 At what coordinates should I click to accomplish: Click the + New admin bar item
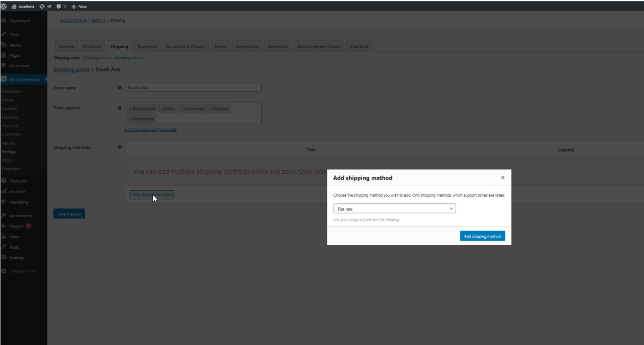coord(79,7)
